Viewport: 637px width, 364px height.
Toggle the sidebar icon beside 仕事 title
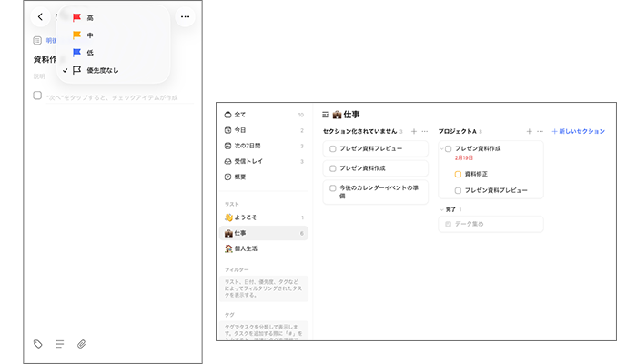point(326,115)
